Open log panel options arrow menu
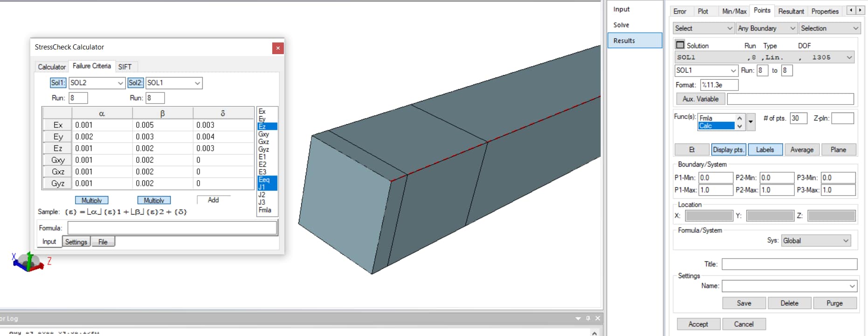Viewport: 868px width, 336px height. coord(578,318)
